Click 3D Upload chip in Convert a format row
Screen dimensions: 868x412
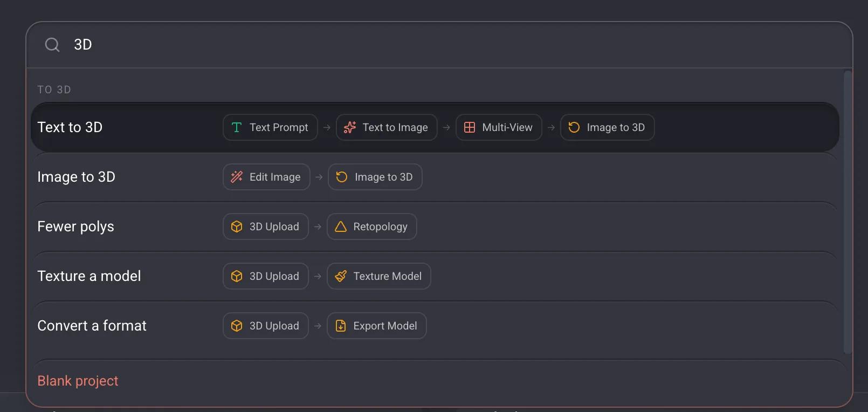tap(265, 326)
